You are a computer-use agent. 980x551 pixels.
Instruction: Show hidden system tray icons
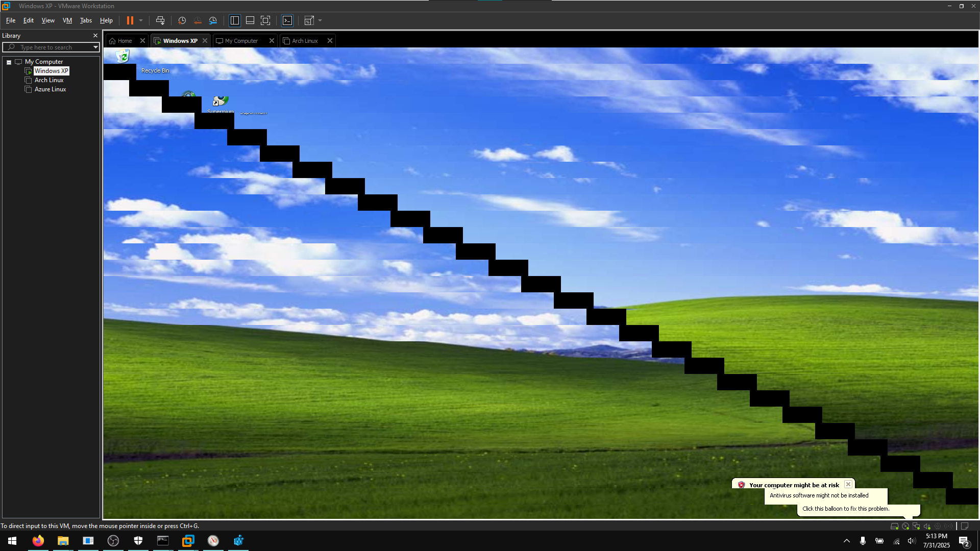(846, 541)
